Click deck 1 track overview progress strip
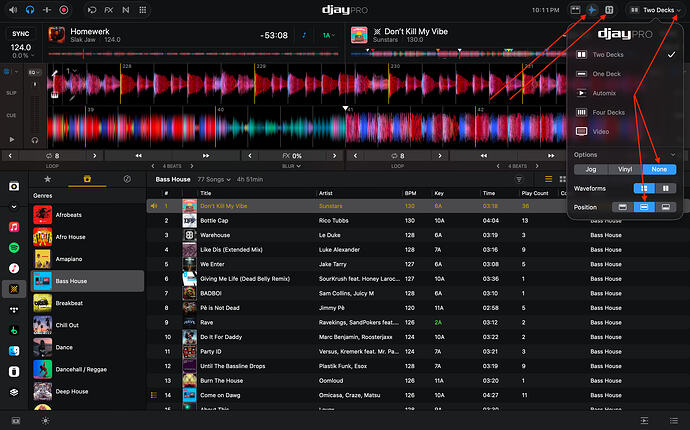Screen dimensions: 690x430 point(194,54)
